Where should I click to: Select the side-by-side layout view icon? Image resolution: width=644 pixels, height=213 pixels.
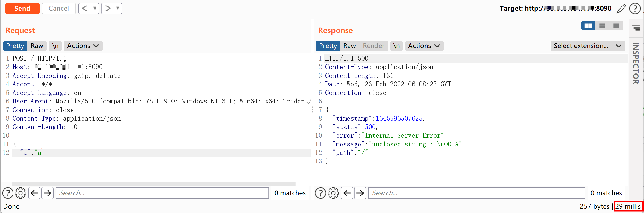[588, 26]
